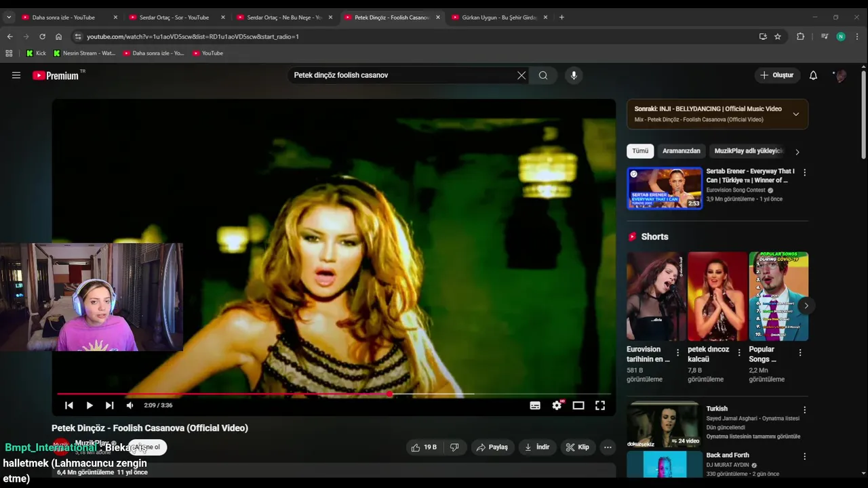Image resolution: width=868 pixels, height=488 pixels.
Task: Open browser extensions puzzle icon
Action: coord(800,37)
